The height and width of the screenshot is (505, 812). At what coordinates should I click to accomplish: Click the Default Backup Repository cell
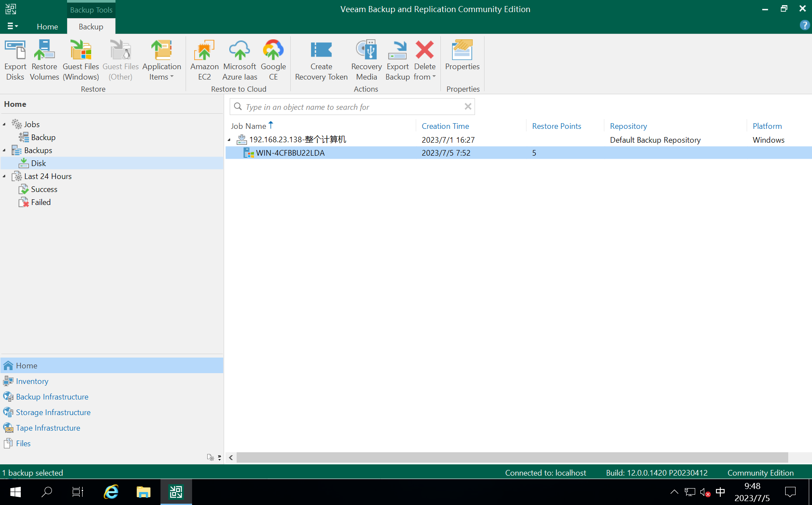(x=655, y=140)
